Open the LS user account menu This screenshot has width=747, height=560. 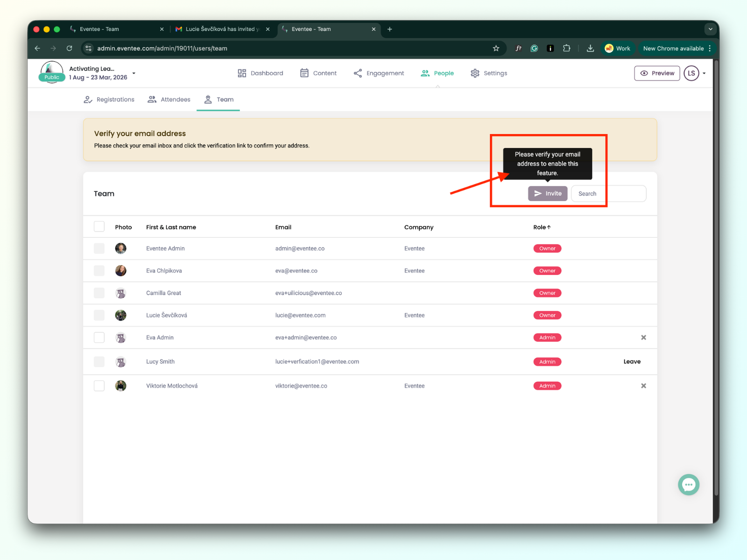point(695,73)
